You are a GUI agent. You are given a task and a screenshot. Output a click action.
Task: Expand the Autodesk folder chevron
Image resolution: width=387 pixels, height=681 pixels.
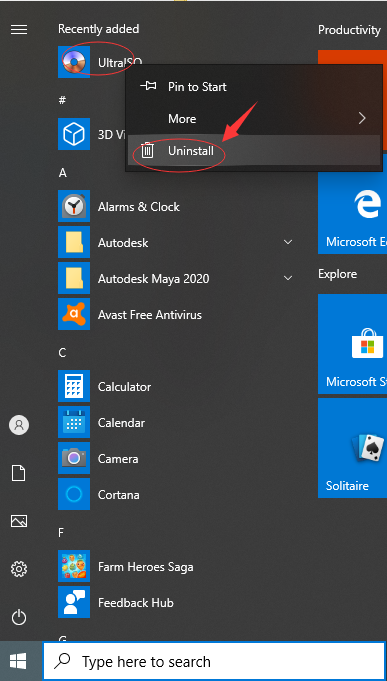click(x=288, y=242)
